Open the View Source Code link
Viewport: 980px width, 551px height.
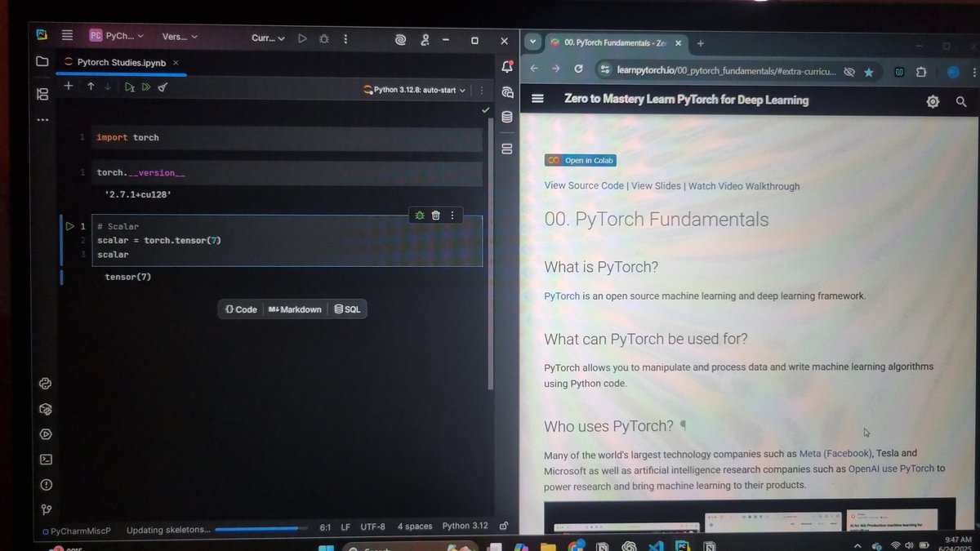coord(584,186)
